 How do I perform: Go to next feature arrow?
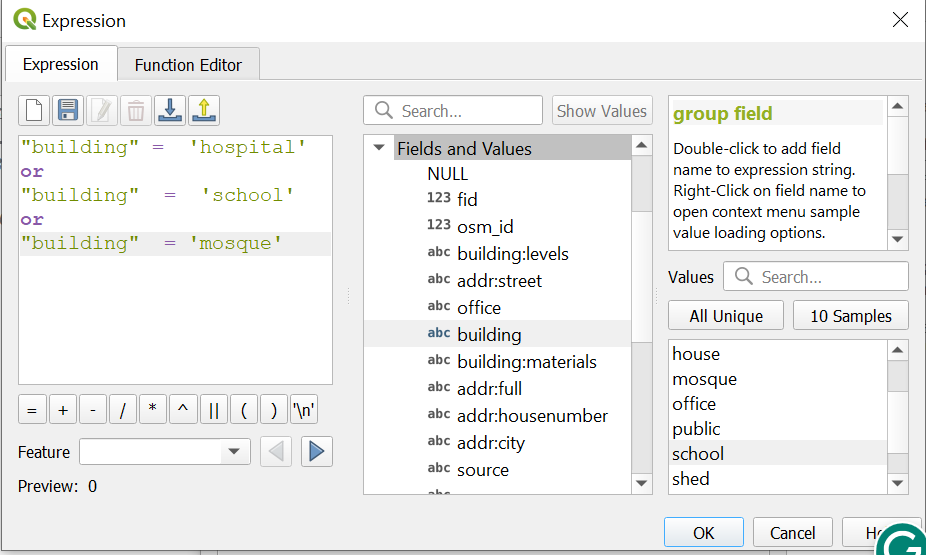[x=316, y=452]
